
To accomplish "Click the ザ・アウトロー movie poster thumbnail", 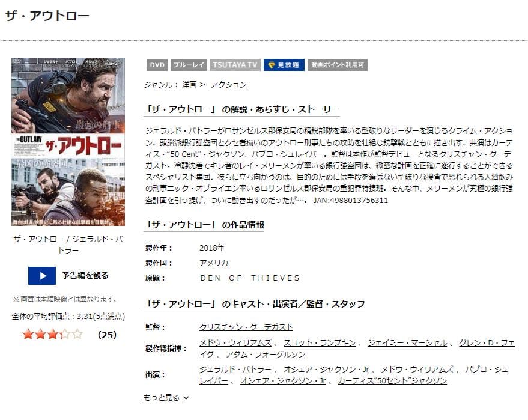I will tap(68, 141).
